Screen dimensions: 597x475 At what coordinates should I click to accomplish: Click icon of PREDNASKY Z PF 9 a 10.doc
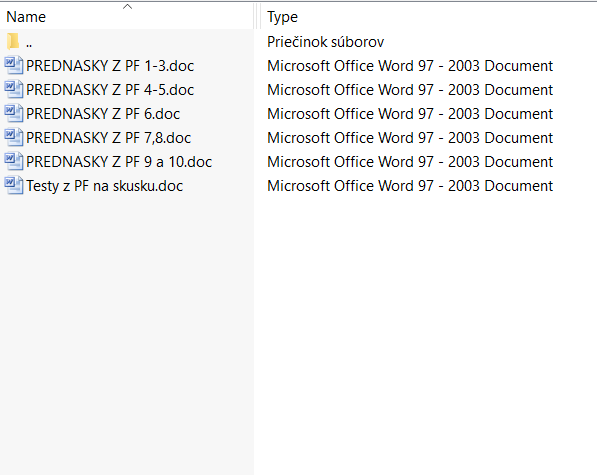pyautogui.click(x=14, y=161)
